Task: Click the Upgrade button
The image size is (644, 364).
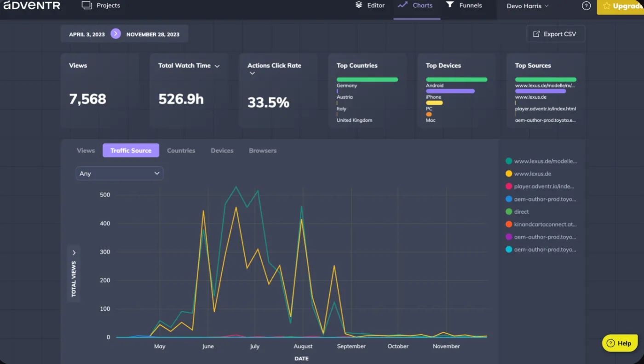Action: tap(621, 6)
